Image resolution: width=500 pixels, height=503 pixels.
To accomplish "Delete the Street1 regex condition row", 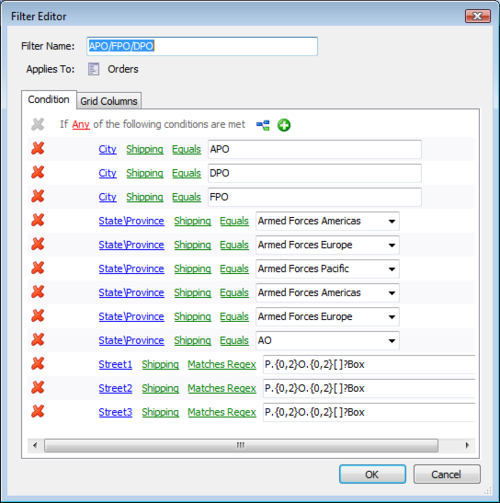I will pyautogui.click(x=38, y=364).
